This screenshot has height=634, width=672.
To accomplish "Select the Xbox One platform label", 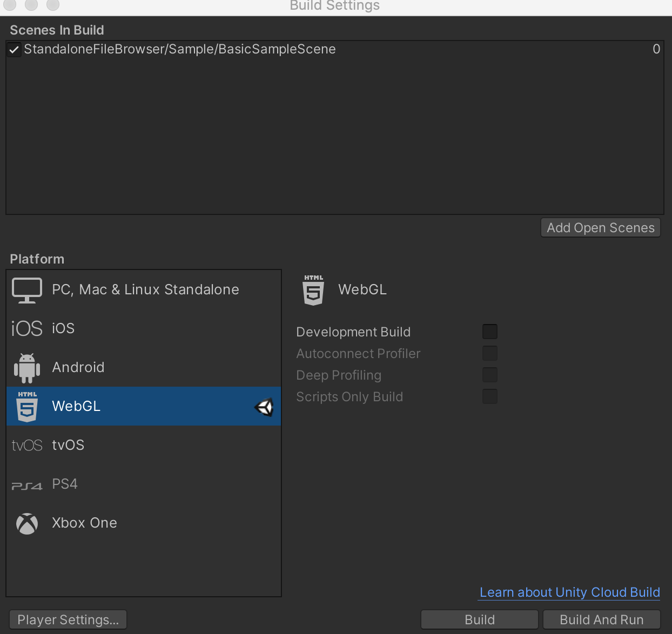I will pos(84,523).
